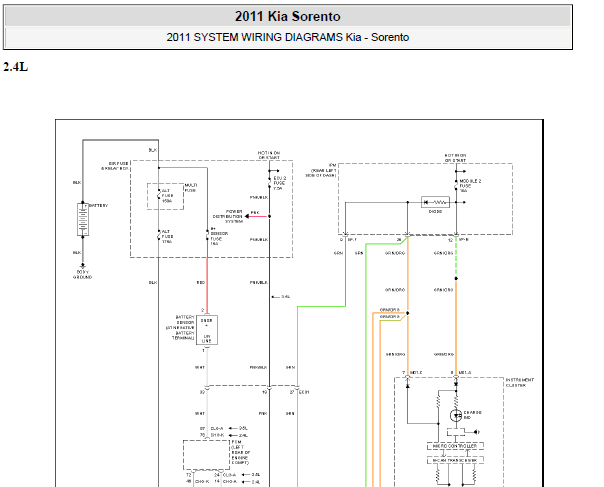This screenshot has height=487, width=604.
Task: Click the "B+ SENSOR FUSE 10A" label text
Action: click(x=219, y=236)
